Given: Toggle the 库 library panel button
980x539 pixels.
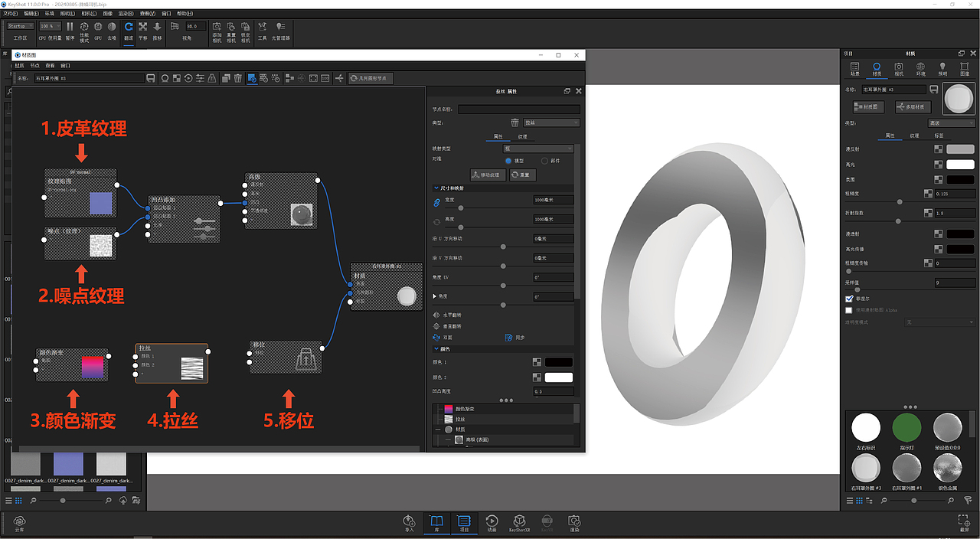Looking at the screenshot, I should 436,522.
